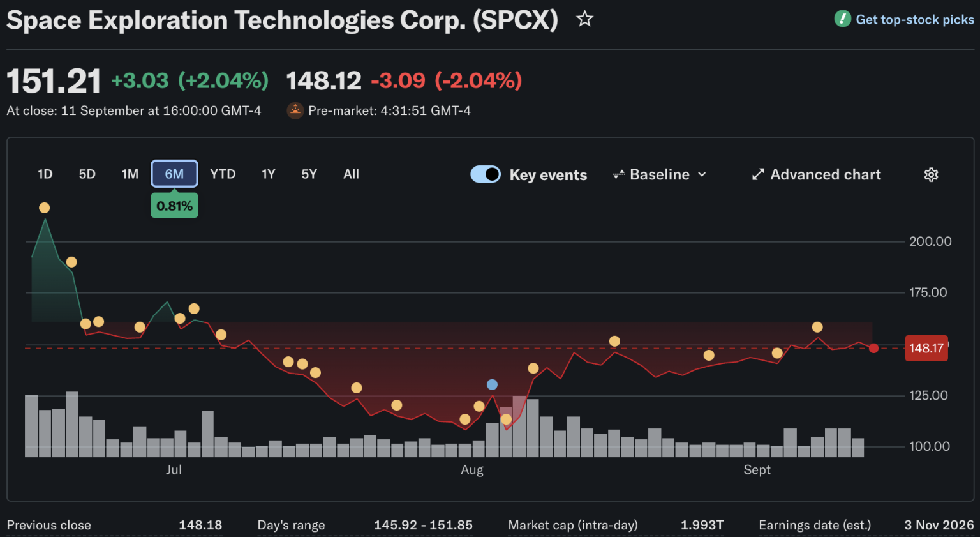Image resolution: width=980 pixels, height=537 pixels.
Task: Switch to the 1M range tab
Action: click(x=130, y=174)
